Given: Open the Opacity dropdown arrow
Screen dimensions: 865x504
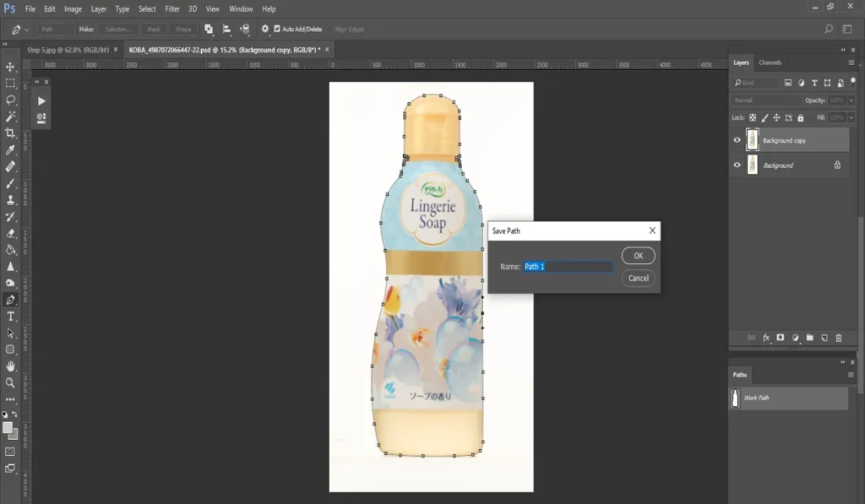Looking at the screenshot, I should pyautogui.click(x=851, y=100).
